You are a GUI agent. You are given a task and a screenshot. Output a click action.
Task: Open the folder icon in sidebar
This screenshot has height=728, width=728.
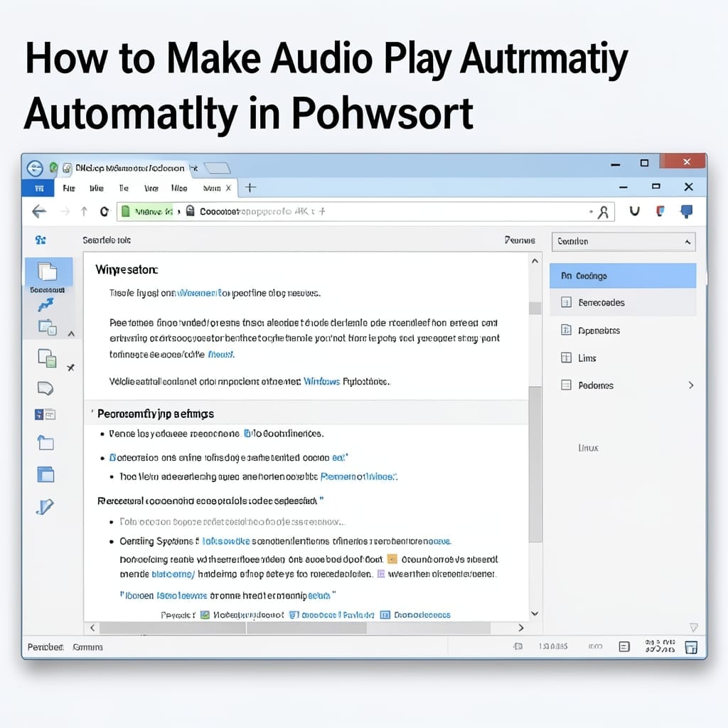[45, 443]
